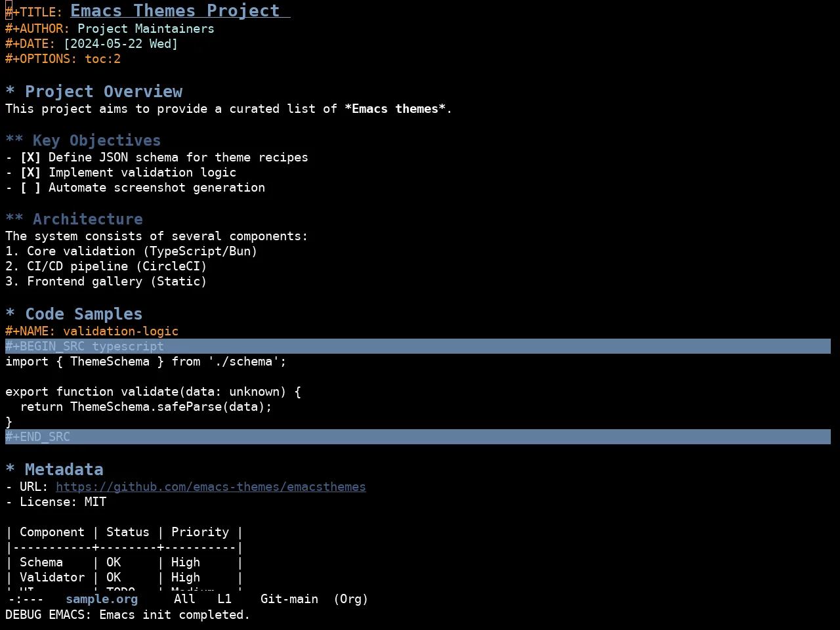Collapse the Metadata heading

(10, 470)
